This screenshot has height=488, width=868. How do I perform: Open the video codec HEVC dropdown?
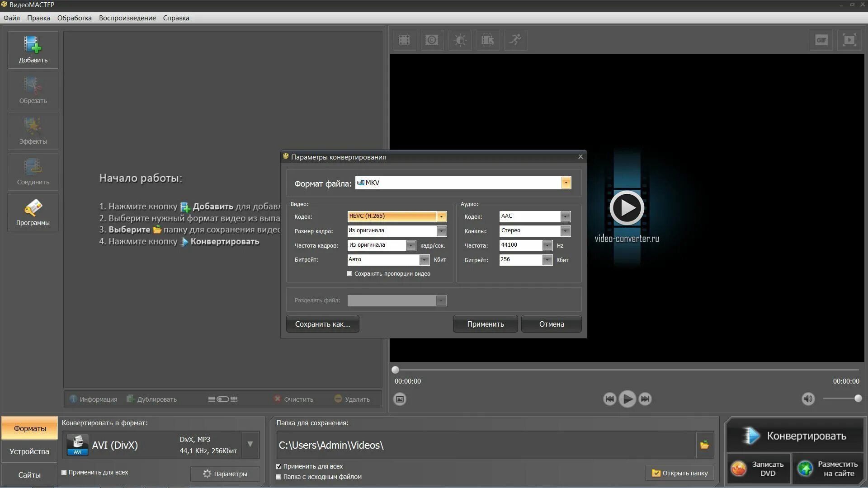(441, 216)
